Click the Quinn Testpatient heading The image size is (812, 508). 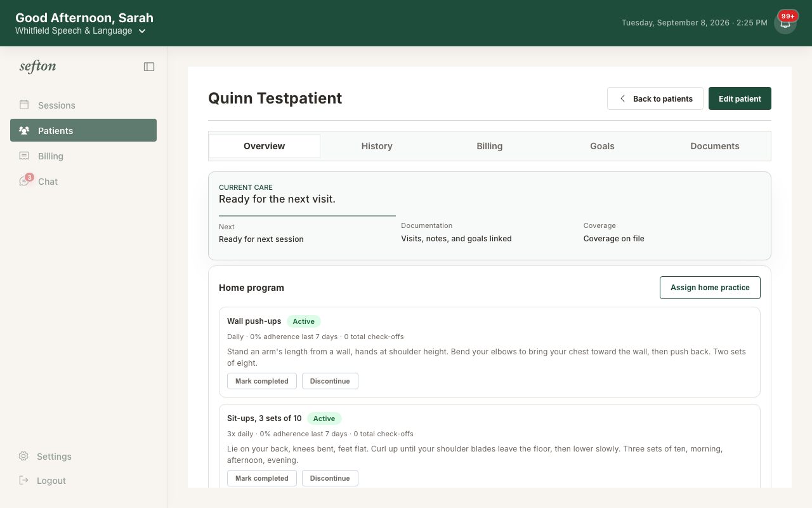(275, 98)
